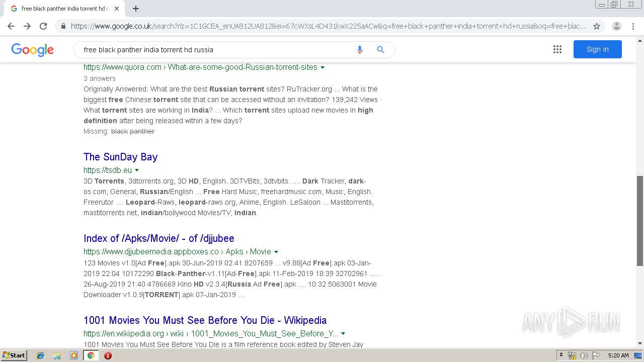Click the 5:20 AM taskbar clock
Viewport: 644px width, 362px height.
tap(618, 355)
